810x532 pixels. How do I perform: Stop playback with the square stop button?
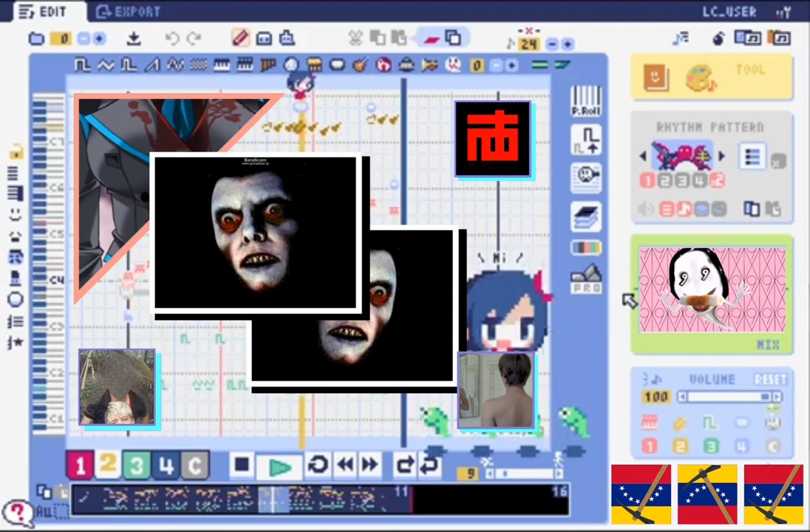pyautogui.click(x=241, y=464)
